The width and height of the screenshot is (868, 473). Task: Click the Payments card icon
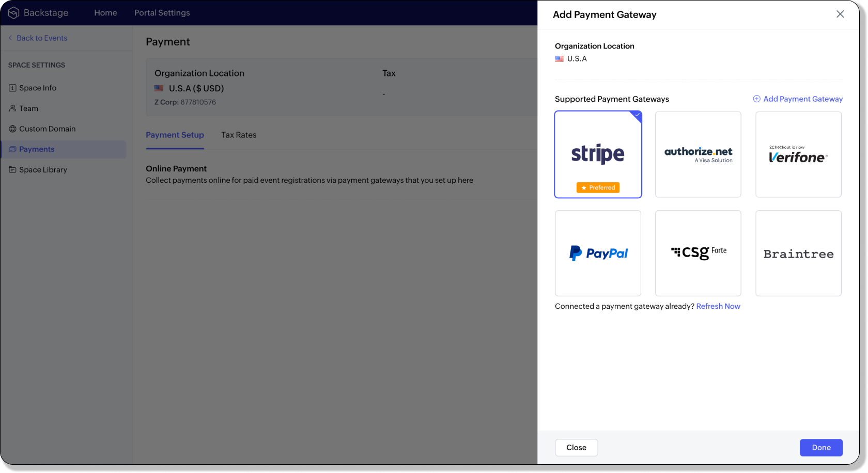click(x=12, y=149)
